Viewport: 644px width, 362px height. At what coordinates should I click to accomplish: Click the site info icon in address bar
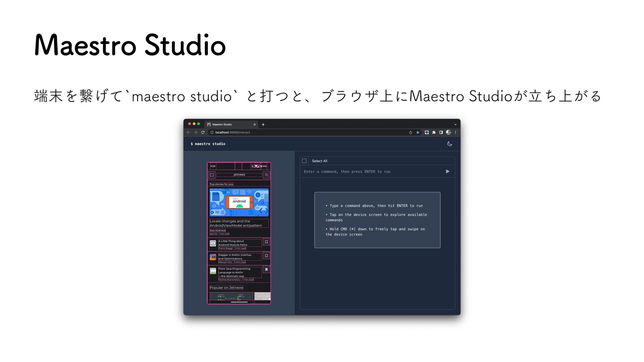[212, 132]
